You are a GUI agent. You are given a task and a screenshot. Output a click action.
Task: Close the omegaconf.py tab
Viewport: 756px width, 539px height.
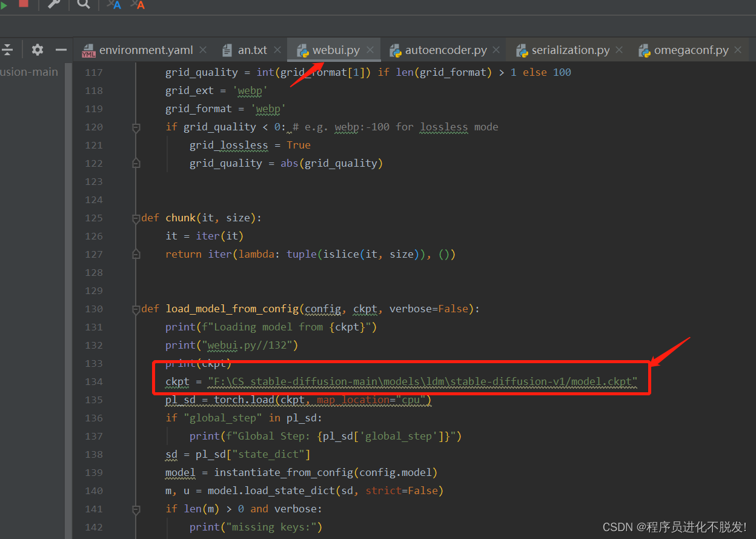(738, 50)
